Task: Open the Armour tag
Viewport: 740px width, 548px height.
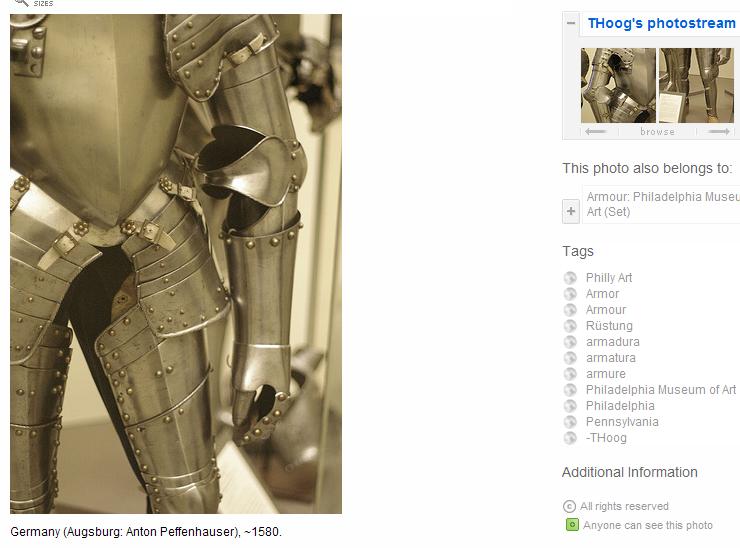Action: pyautogui.click(x=606, y=310)
